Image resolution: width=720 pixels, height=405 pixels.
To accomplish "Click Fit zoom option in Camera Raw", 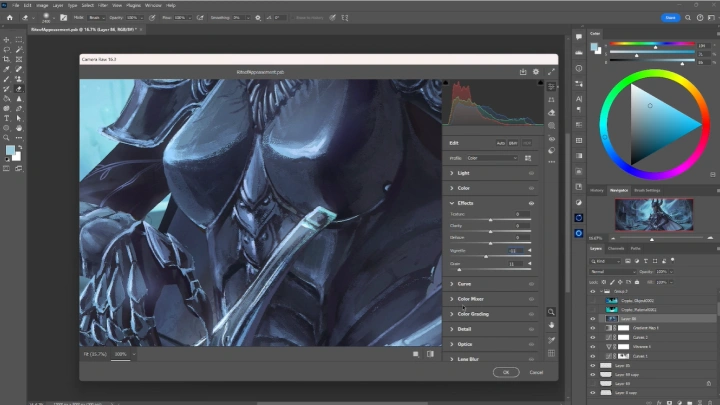I will pos(95,354).
